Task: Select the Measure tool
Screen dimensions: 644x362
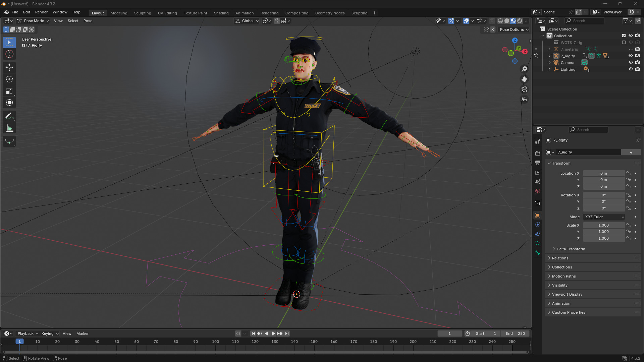Action: pyautogui.click(x=9, y=128)
